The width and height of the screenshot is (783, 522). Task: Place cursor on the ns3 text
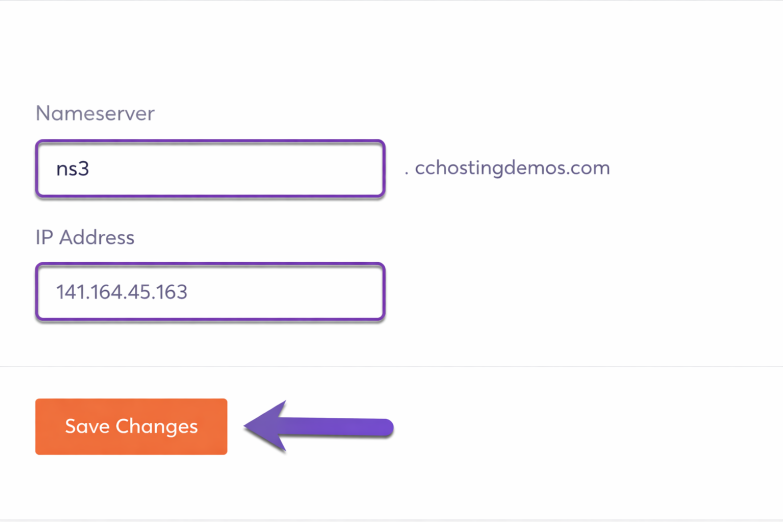pos(73,169)
